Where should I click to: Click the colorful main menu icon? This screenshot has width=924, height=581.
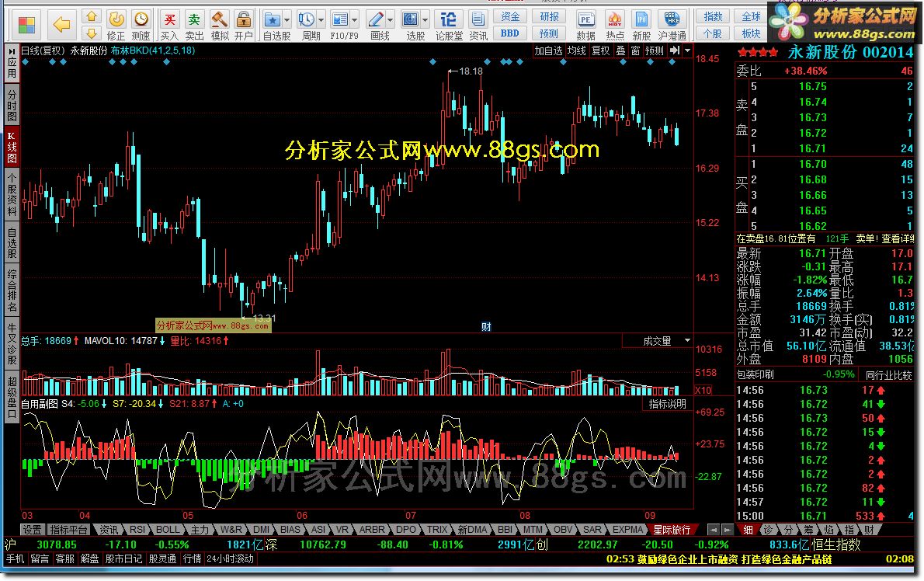pos(26,26)
